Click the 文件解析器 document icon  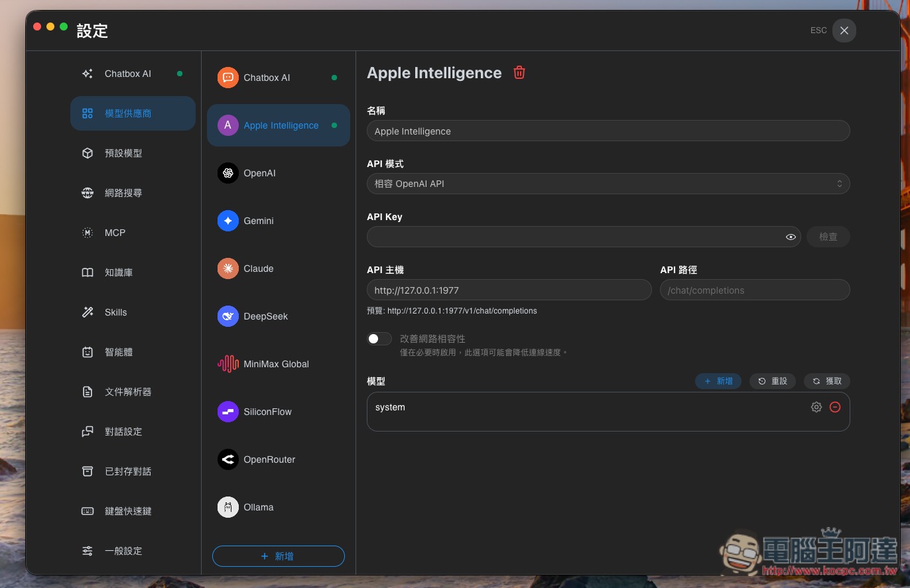[x=88, y=392]
